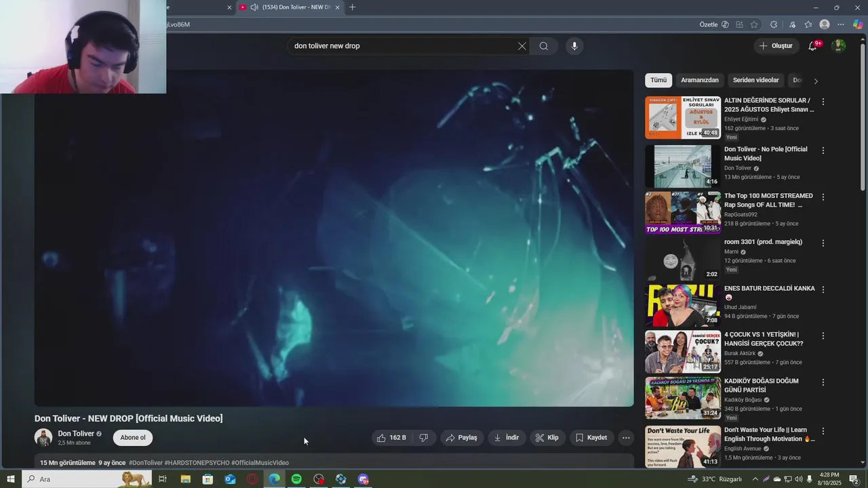Open Task View on taskbar
This screenshot has width=868, height=488.
pos(163,479)
